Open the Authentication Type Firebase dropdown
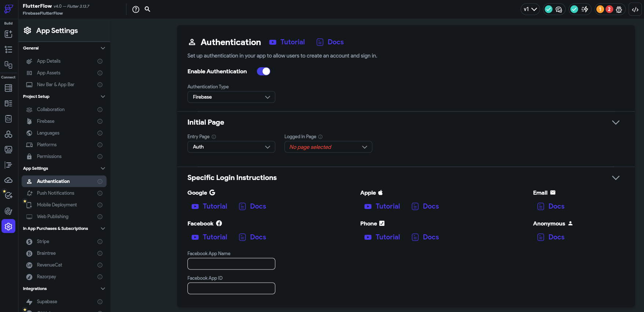The image size is (644, 312). point(231,97)
